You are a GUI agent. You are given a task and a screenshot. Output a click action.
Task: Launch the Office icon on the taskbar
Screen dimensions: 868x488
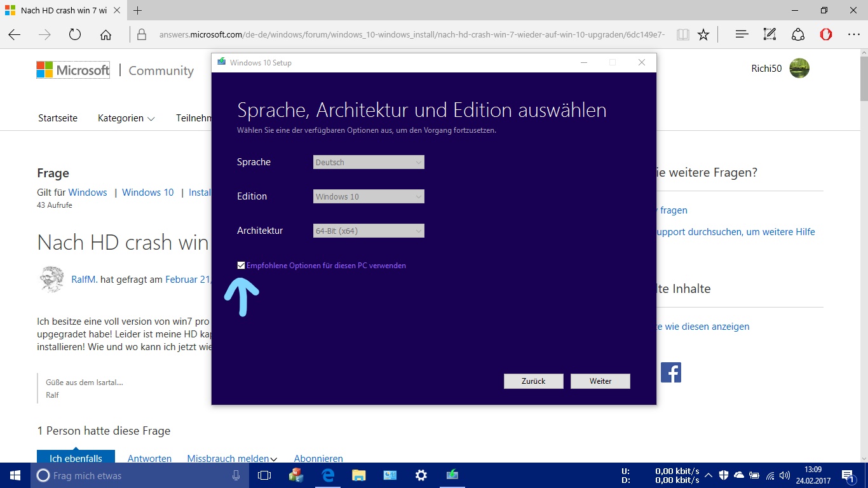click(295, 475)
